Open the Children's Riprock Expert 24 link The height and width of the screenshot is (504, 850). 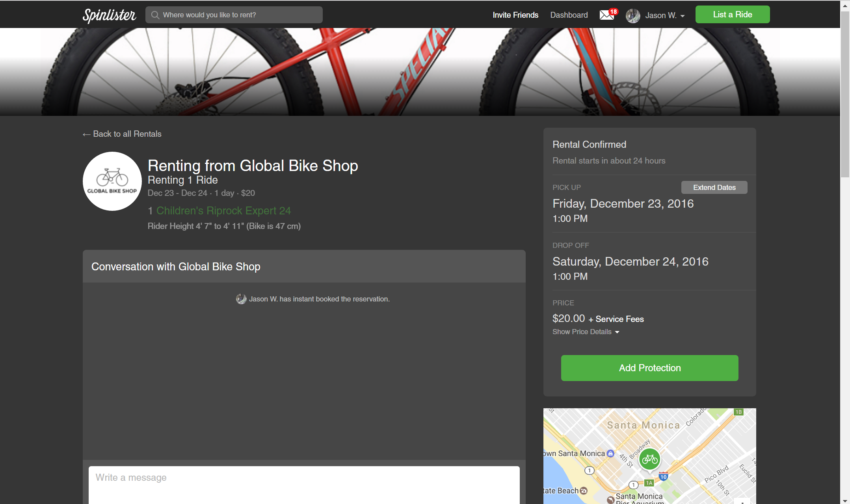223,211
